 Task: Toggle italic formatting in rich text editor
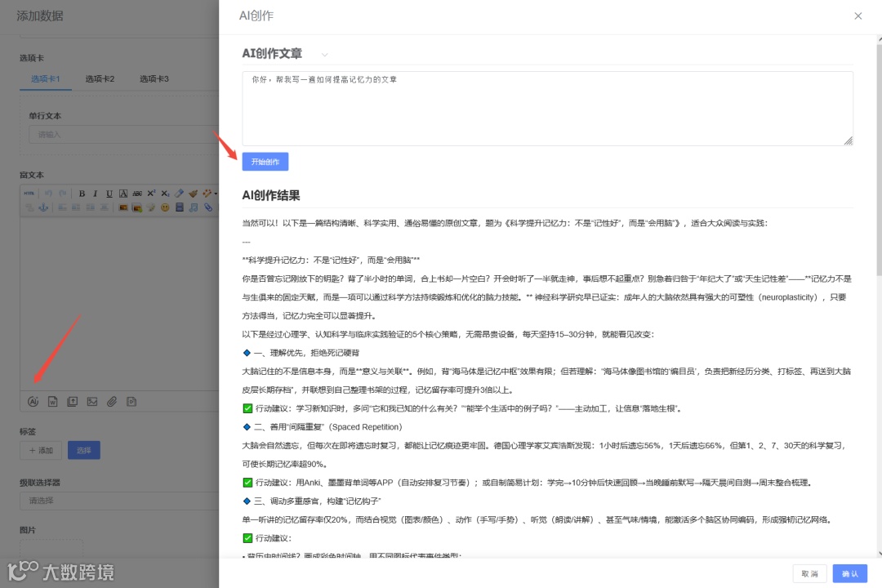95,194
